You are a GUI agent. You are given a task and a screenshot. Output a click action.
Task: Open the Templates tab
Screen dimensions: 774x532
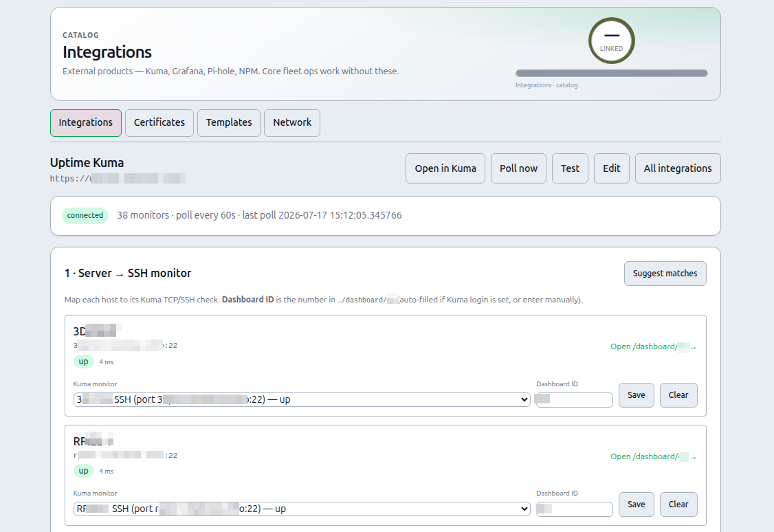(228, 123)
